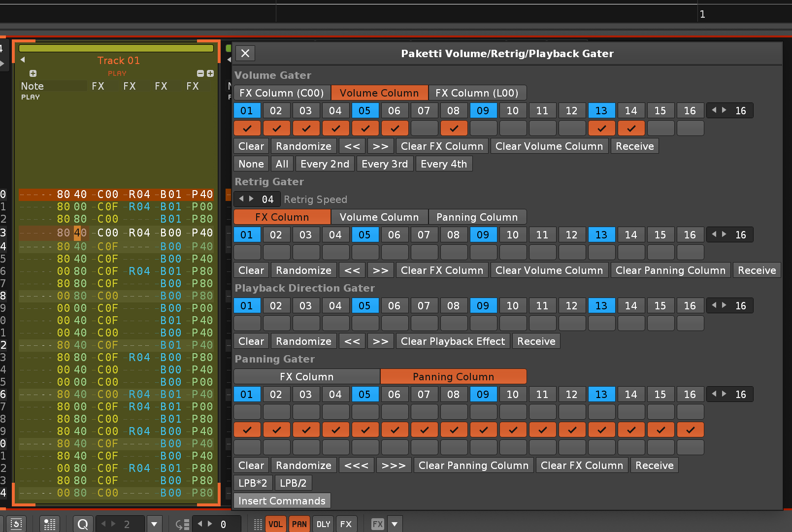Collapse Track 01 using its left arrow
The width and height of the screenshot is (792, 532).
[23, 60]
